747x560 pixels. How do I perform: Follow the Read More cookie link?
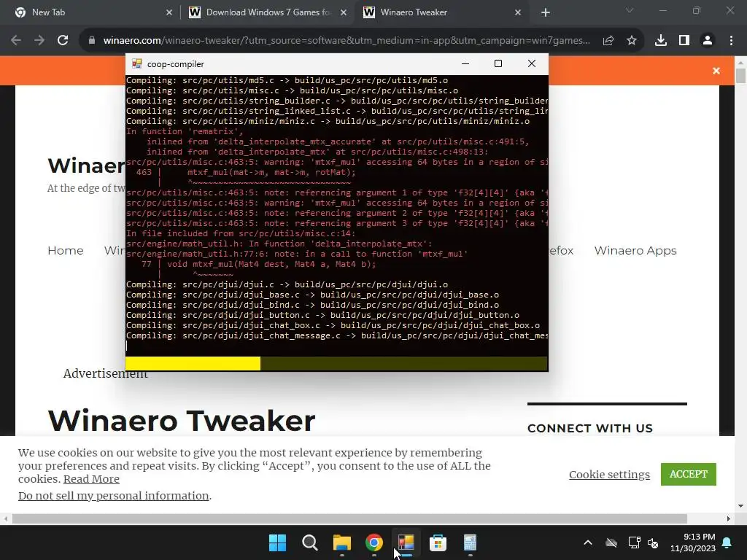coord(91,479)
